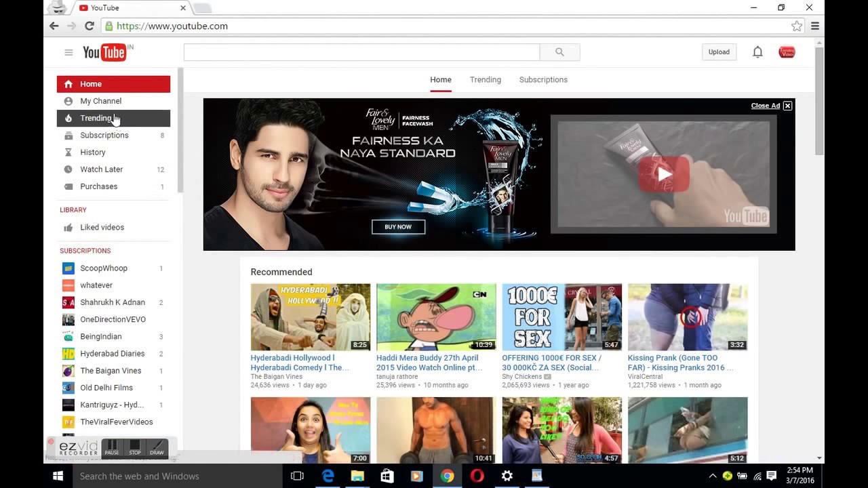Click the Hyderabad Diaries channel icon
The width and height of the screenshot is (868, 488).
click(68, 354)
